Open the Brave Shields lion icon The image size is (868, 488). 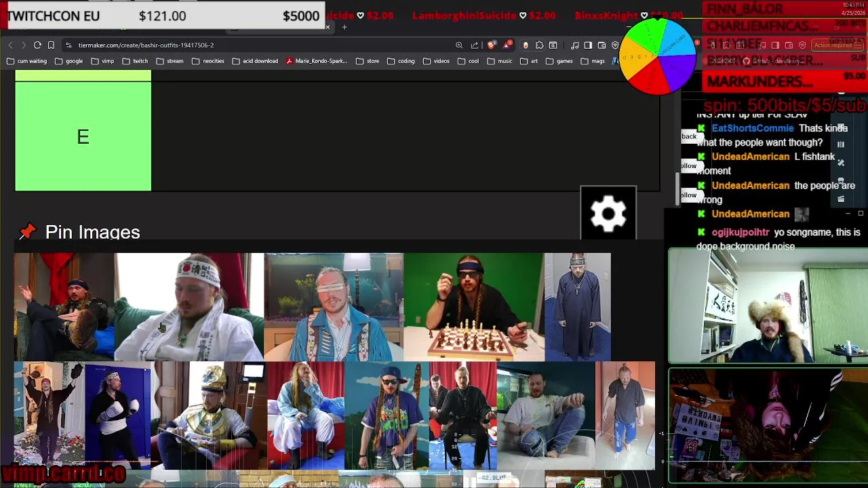tap(491, 45)
